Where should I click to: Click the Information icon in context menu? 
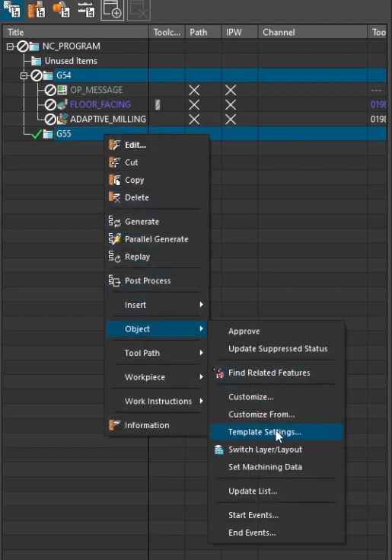pyautogui.click(x=114, y=425)
